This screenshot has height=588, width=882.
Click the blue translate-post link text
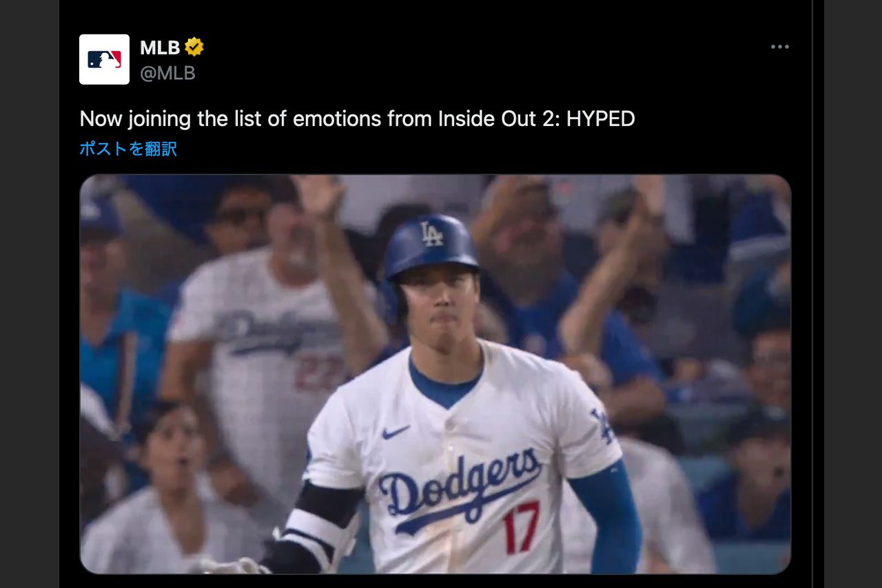(x=128, y=149)
